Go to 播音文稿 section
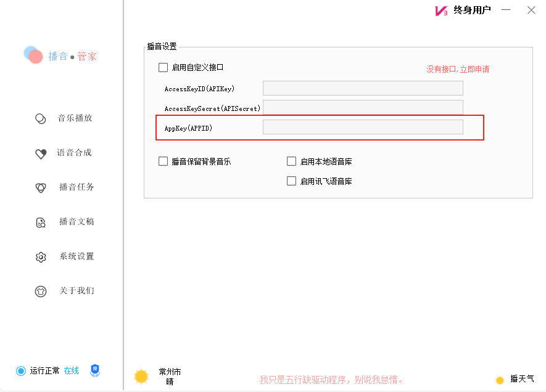This screenshot has height=392, width=546. [x=77, y=221]
